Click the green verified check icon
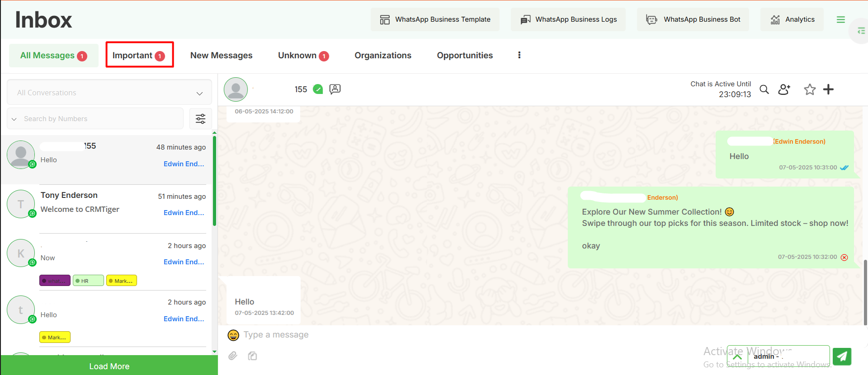868x375 pixels. [318, 89]
